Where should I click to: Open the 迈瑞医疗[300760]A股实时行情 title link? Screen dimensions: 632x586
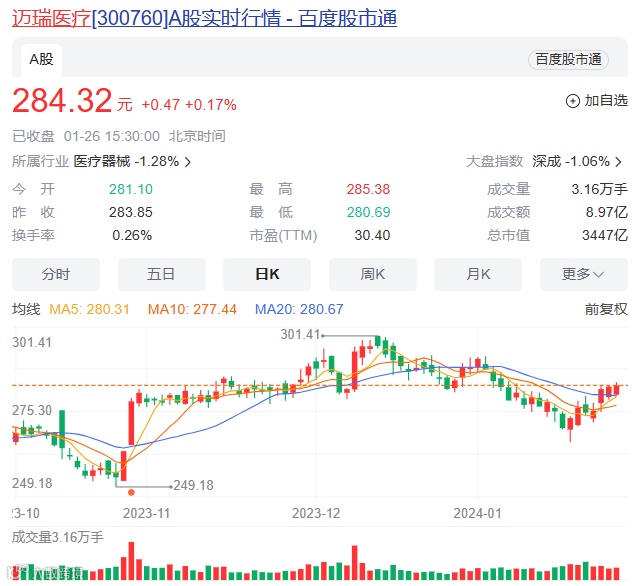204,18
